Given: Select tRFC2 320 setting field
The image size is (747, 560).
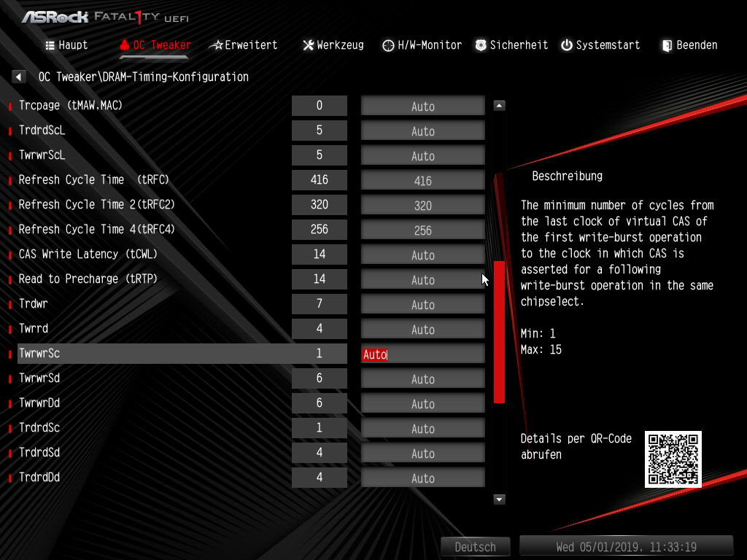Looking at the screenshot, I should tap(422, 205).
